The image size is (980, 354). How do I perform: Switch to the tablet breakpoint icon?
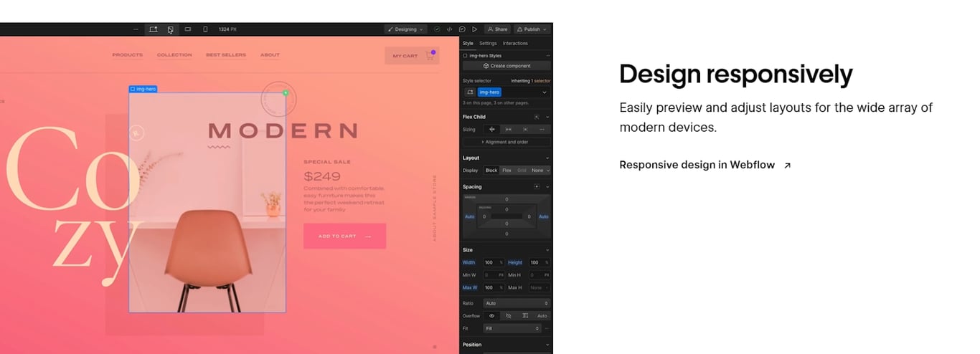[170, 29]
